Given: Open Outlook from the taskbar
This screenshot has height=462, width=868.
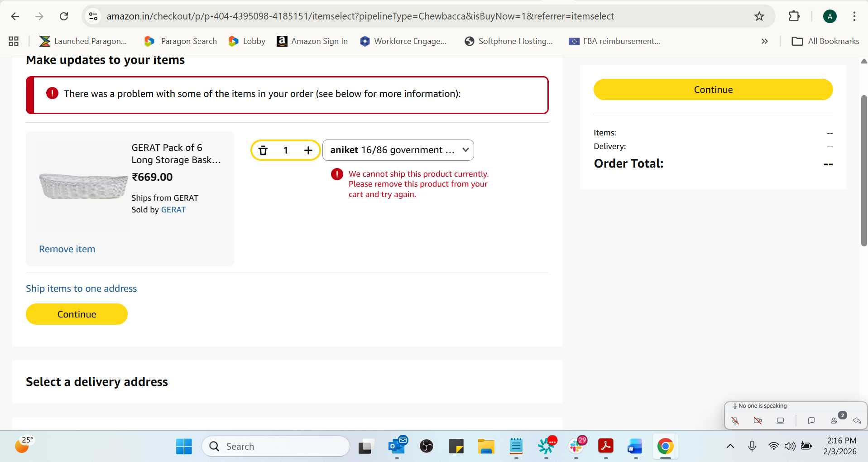Looking at the screenshot, I should point(397,447).
